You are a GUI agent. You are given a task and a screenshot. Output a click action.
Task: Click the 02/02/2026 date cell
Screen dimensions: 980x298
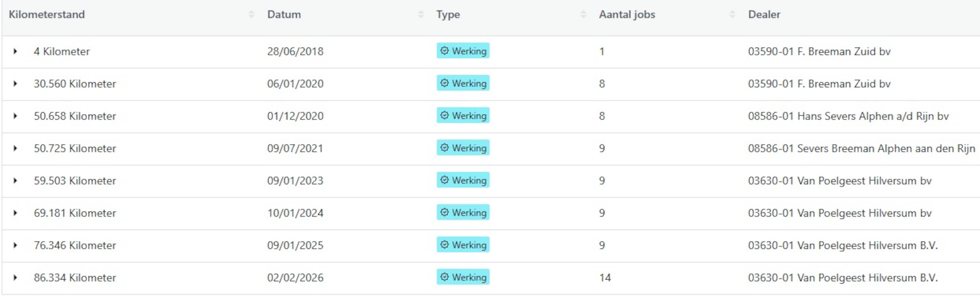coord(295,278)
